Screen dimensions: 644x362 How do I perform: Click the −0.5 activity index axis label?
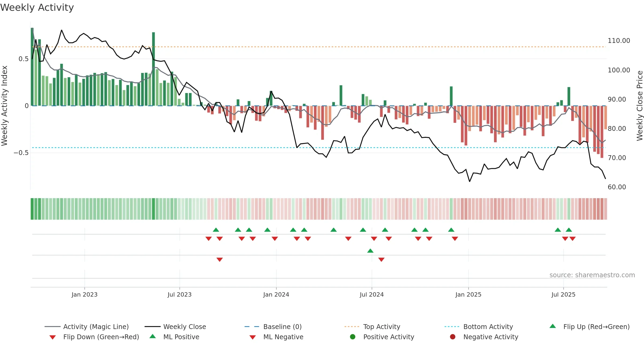pos(21,153)
